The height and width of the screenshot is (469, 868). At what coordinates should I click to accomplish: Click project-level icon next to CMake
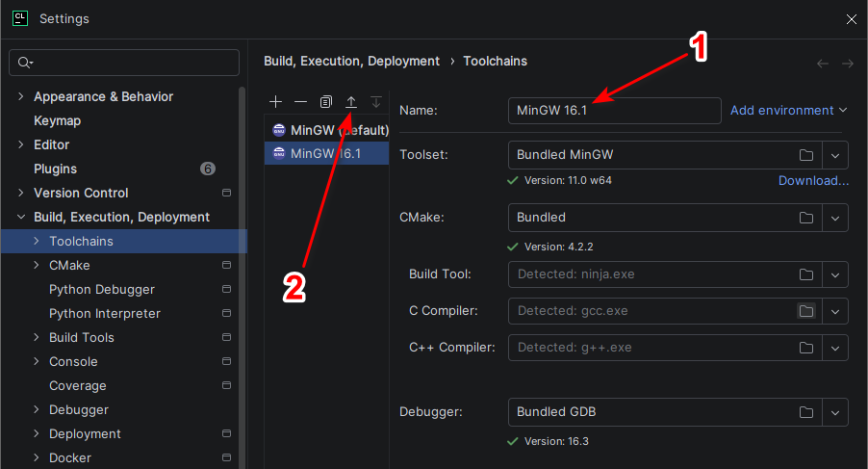click(x=226, y=265)
